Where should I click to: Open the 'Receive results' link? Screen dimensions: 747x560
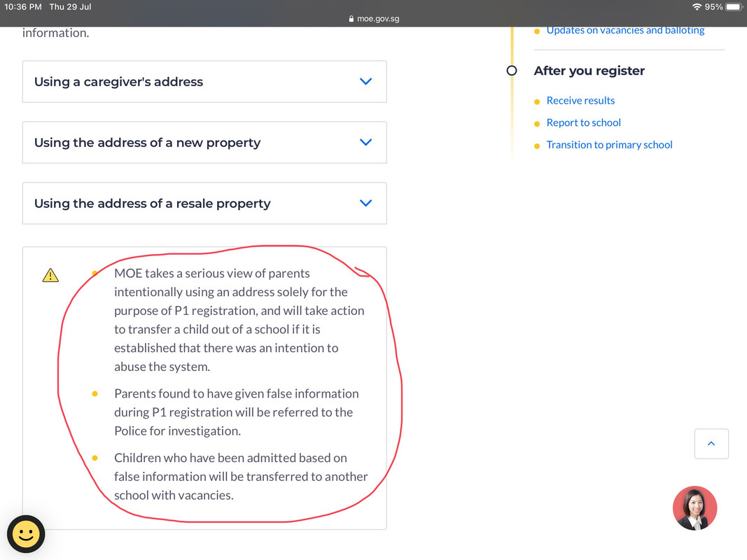pos(580,101)
